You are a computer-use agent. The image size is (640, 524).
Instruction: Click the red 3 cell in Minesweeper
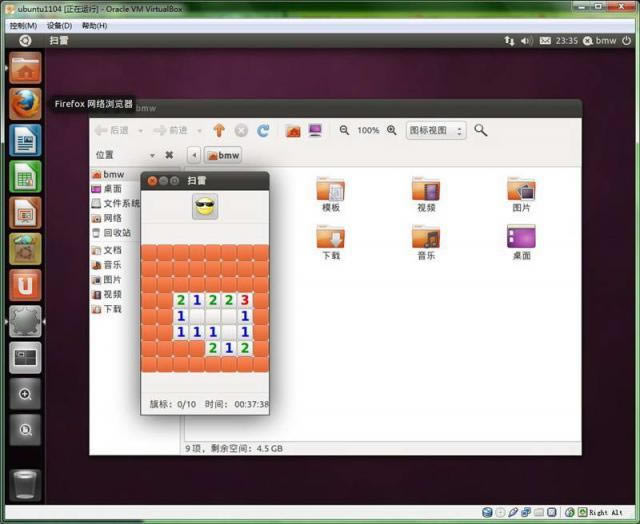(x=244, y=300)
